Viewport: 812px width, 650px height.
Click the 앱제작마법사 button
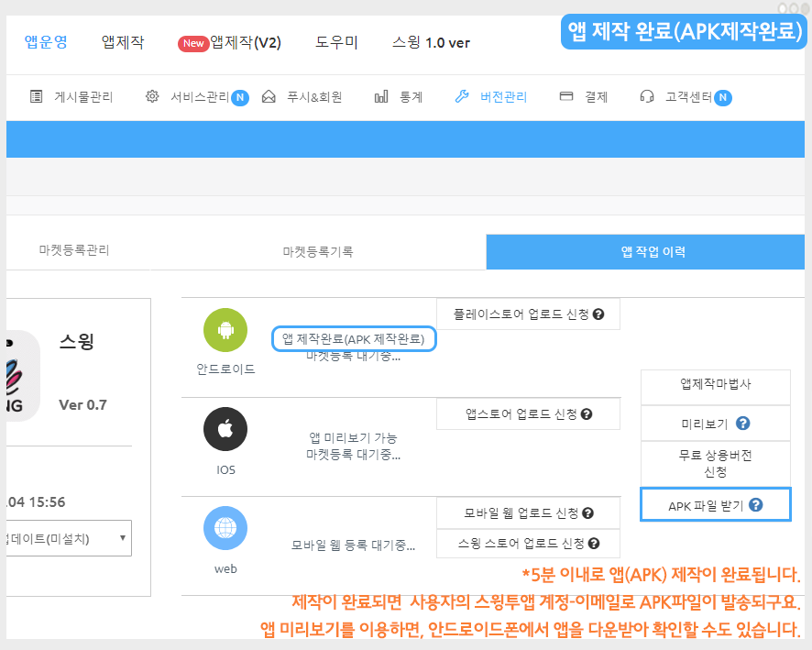[715, 384]
